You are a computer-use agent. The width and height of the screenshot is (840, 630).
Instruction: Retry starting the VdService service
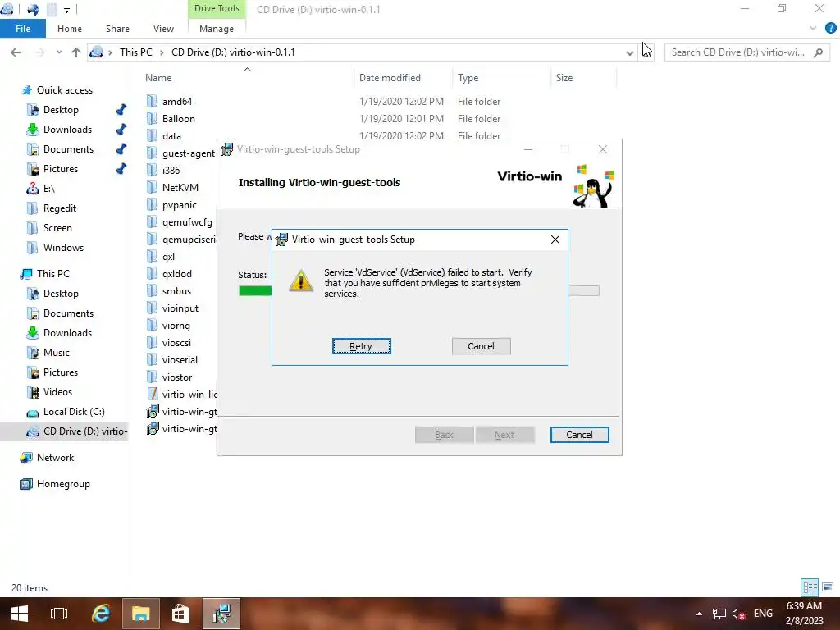click(x=361, y=346)
